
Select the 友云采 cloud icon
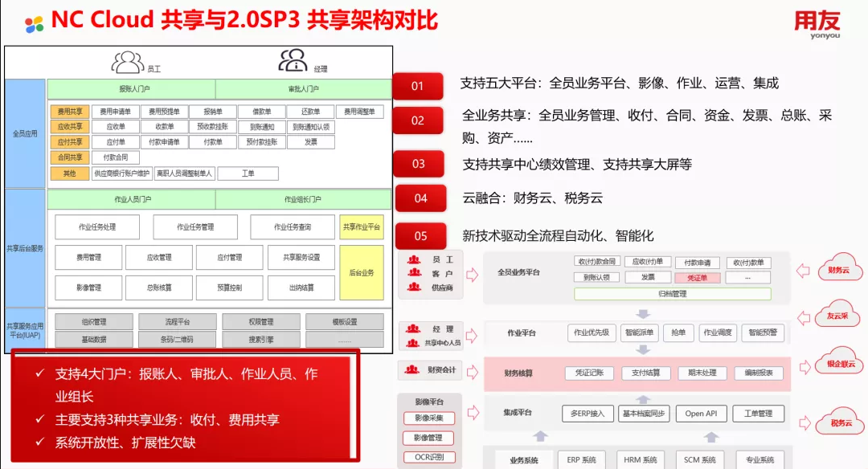838,314
